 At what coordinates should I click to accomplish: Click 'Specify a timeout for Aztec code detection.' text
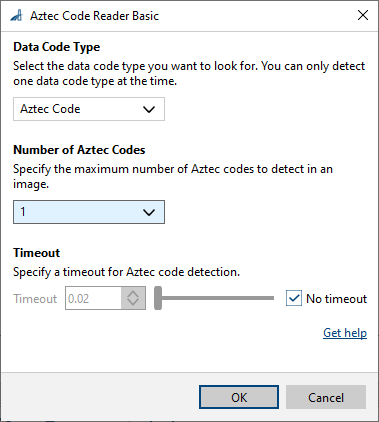[127, 272]
